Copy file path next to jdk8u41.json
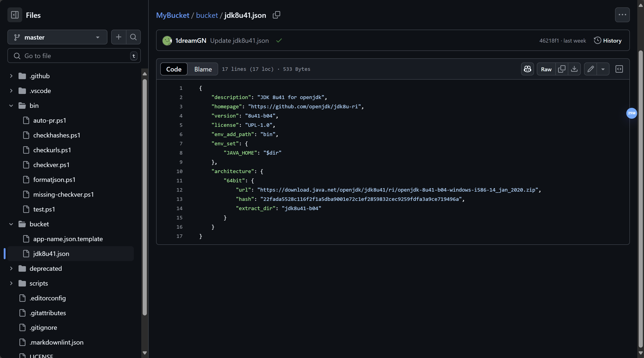 click(276, 15)
